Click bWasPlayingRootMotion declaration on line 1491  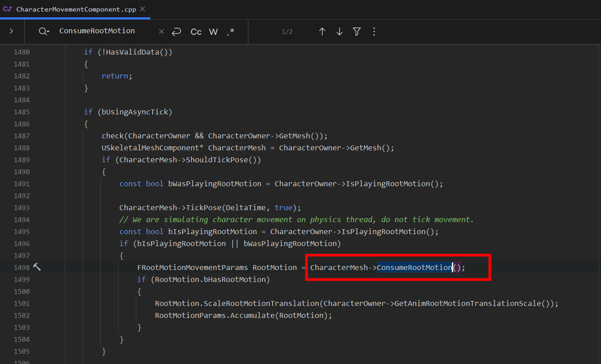(x=215, y=184)
